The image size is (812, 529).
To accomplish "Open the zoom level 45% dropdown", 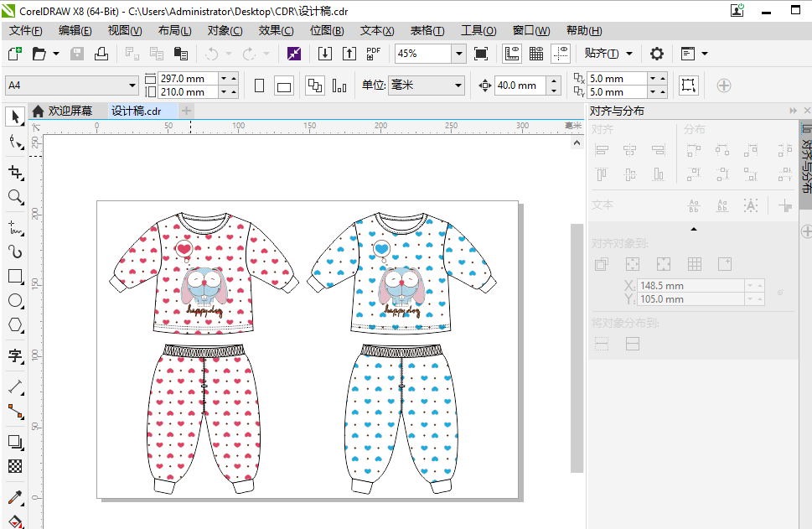I will tap(458, 54).
